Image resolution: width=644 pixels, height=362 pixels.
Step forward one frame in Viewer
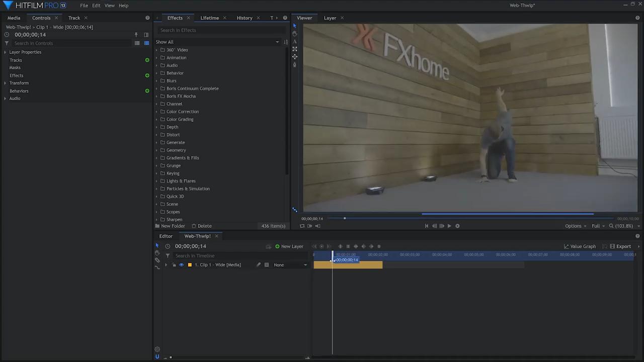click(x=442, y=226)
